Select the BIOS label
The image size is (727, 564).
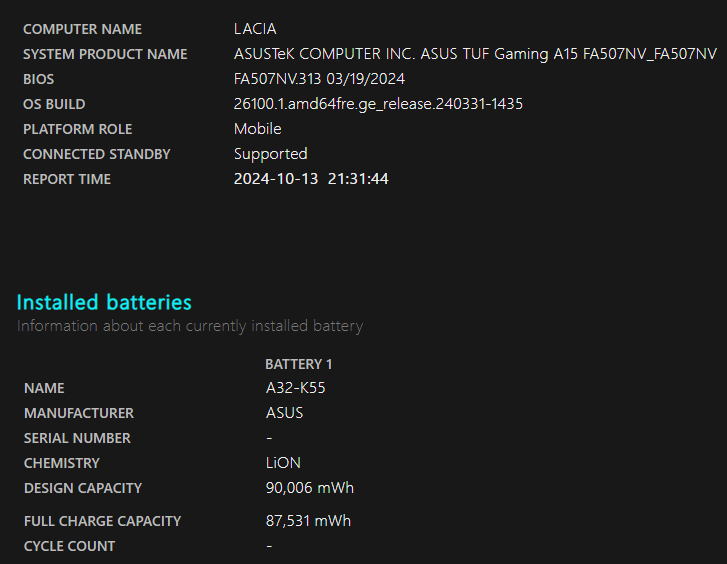pos(38,79)
